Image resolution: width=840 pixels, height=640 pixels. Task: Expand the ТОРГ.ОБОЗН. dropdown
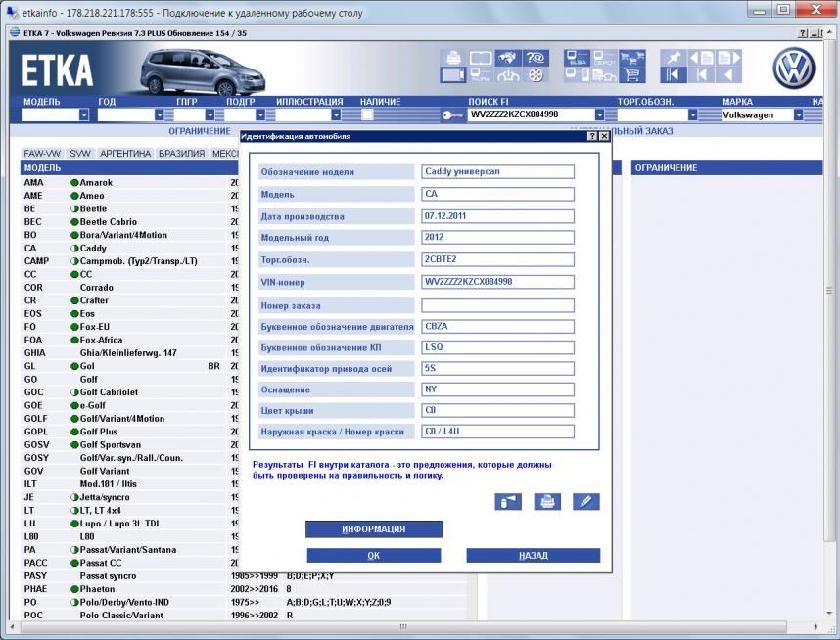click(x=693, y=114)
